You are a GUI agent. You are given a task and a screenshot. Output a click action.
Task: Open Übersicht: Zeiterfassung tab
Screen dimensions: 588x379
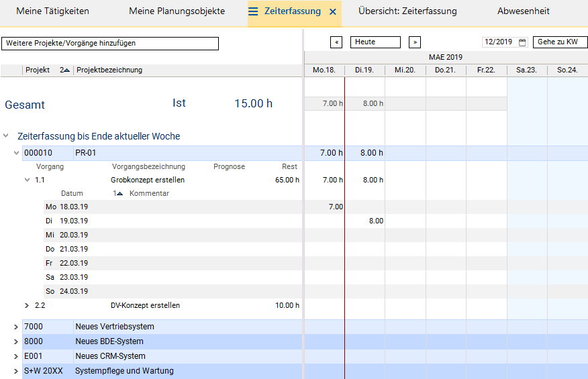[x=407, y=11]
